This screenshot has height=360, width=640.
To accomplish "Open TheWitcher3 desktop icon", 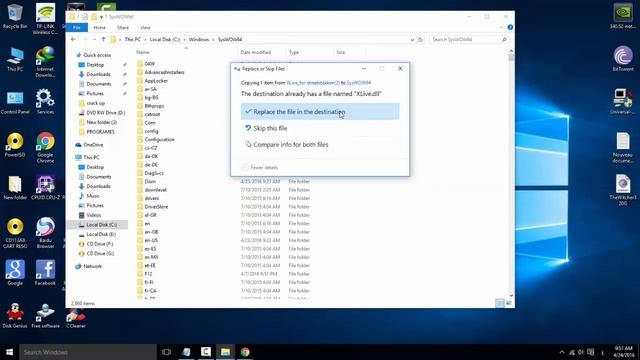I will [x=623, y=190].
